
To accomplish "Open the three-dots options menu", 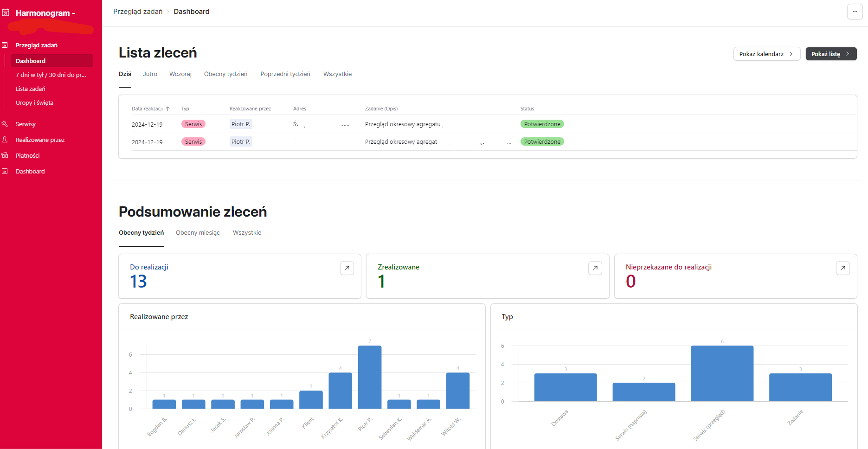I will coord(855,12).
